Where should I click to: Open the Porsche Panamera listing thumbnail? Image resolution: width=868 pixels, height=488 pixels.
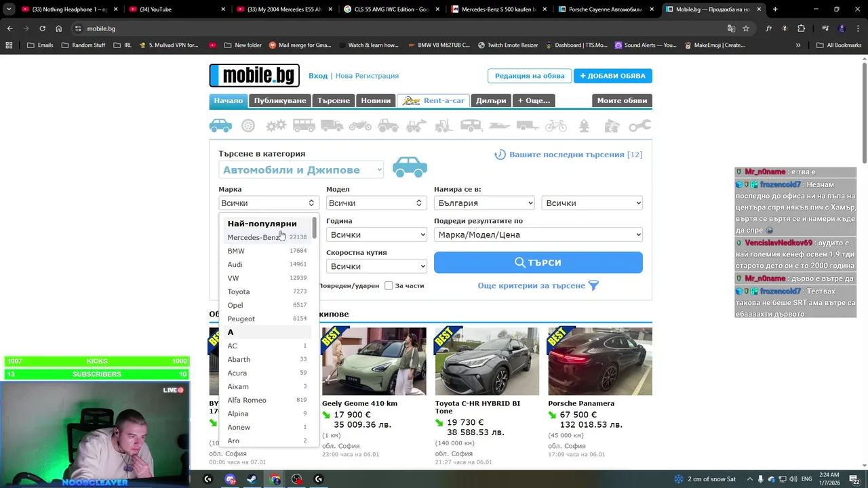(600, 361)
